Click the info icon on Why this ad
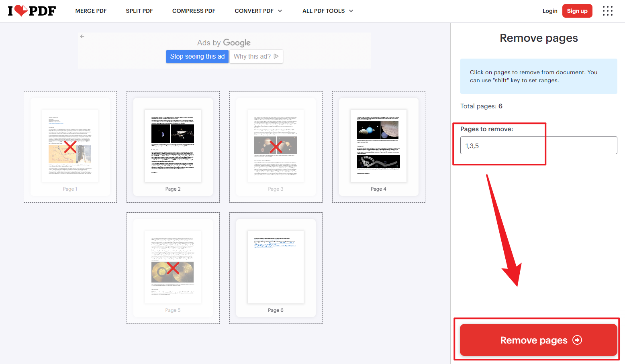This screenshot has height=364, width=625. [x=276, y=56]
